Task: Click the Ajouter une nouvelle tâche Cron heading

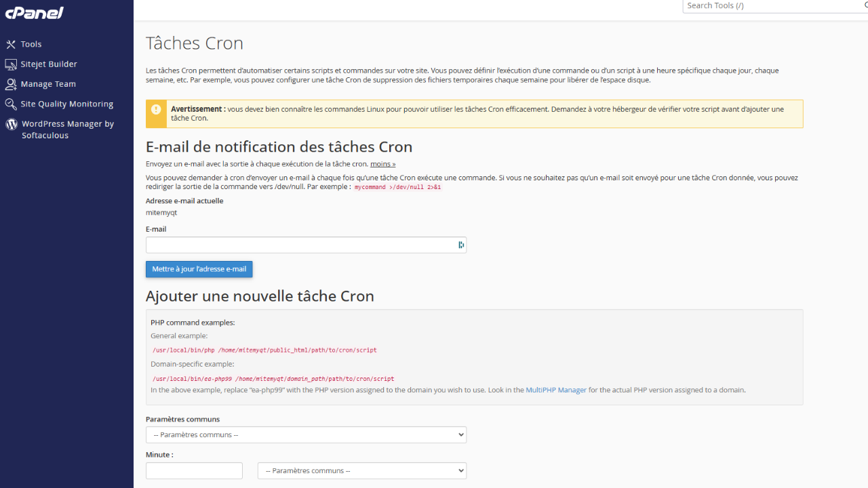Action: pos(260,296)
